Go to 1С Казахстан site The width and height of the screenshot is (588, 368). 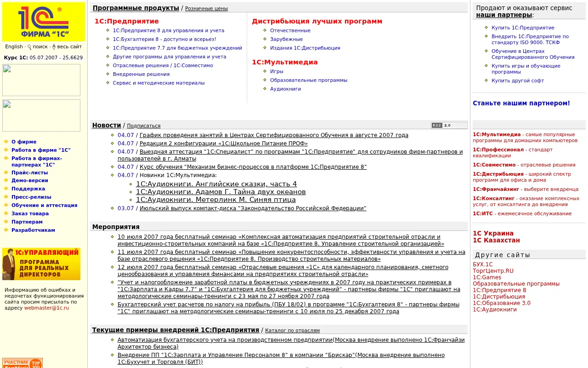(497, 240)
